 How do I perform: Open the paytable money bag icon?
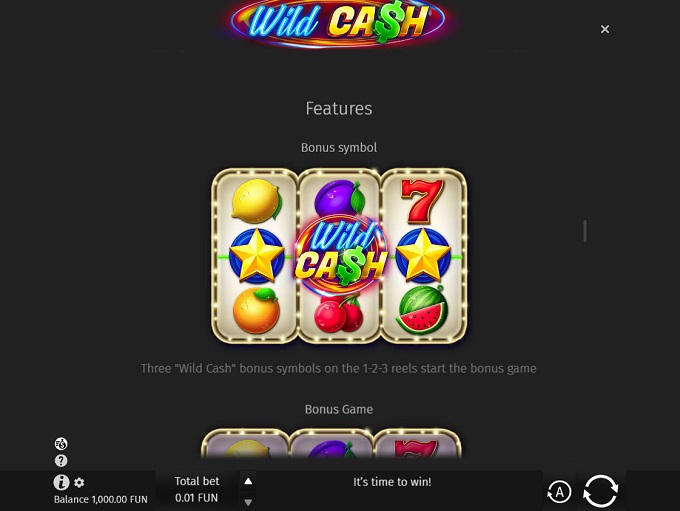coord(61,444)
